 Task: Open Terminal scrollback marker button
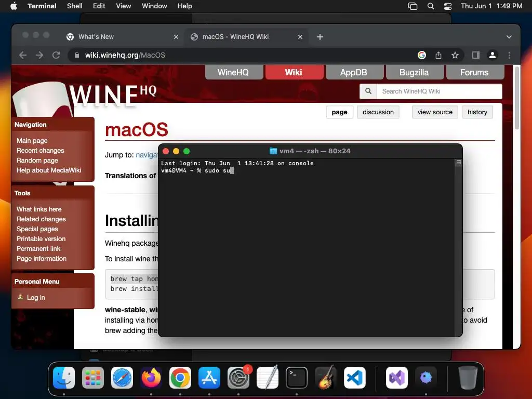click(458, 163)
